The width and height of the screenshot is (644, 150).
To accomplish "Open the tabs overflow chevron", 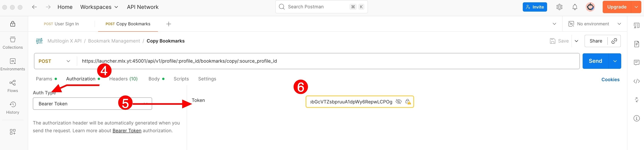I will tap(554, 24).
